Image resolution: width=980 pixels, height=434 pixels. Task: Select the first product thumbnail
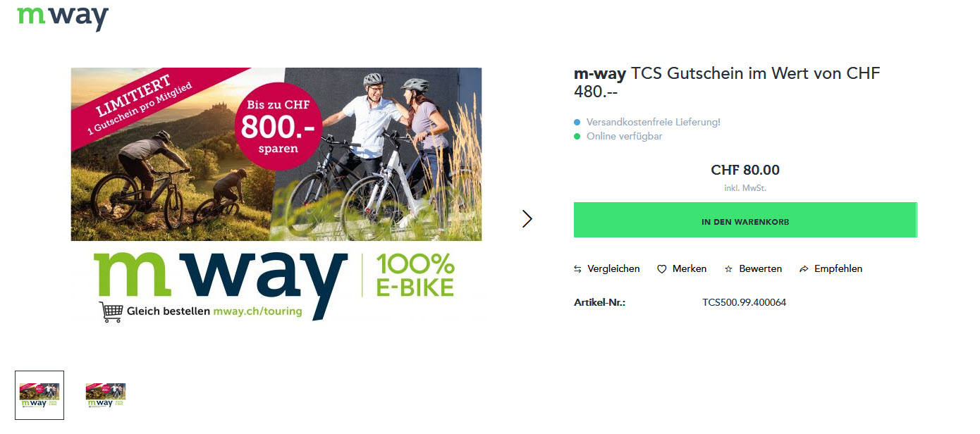click(39, 395)
